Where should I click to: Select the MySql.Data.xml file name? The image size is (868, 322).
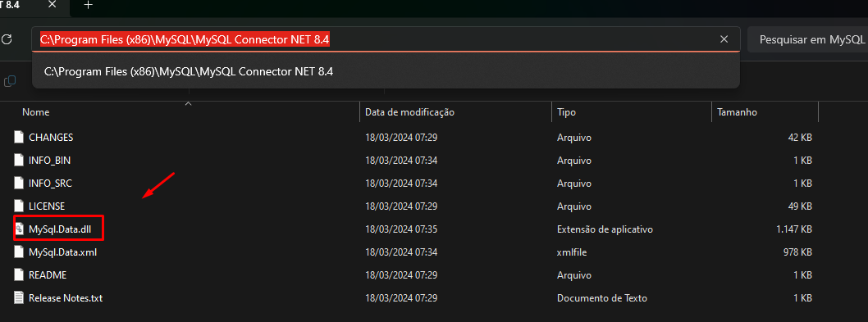point(62,252)
